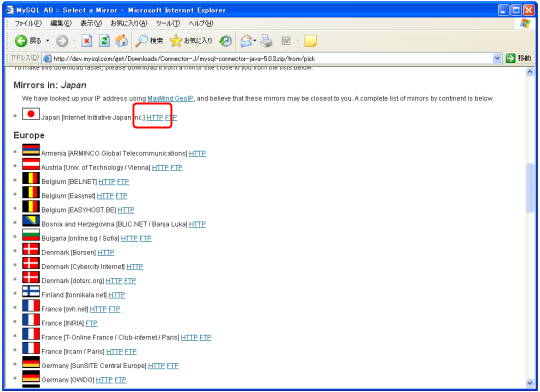Click the Forward arrow icon
This screenshot has height=392, width=540.
click(62, 41)
